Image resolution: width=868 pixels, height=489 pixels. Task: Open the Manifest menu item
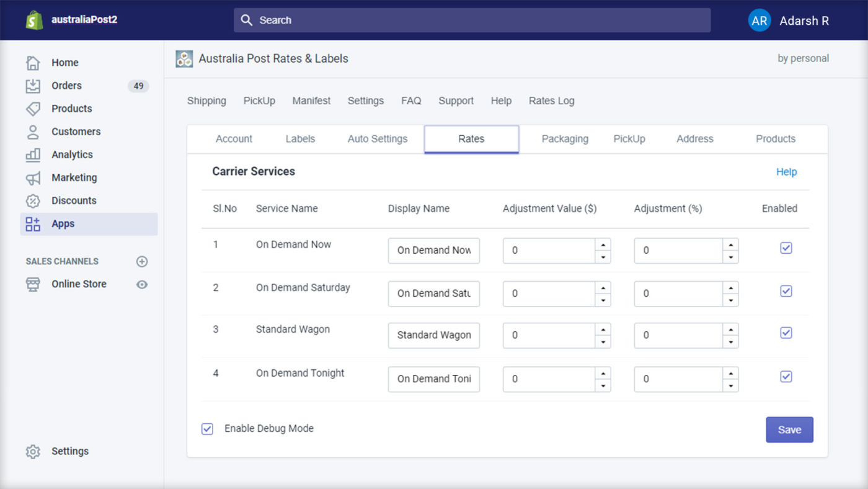(x=311, y=101)
